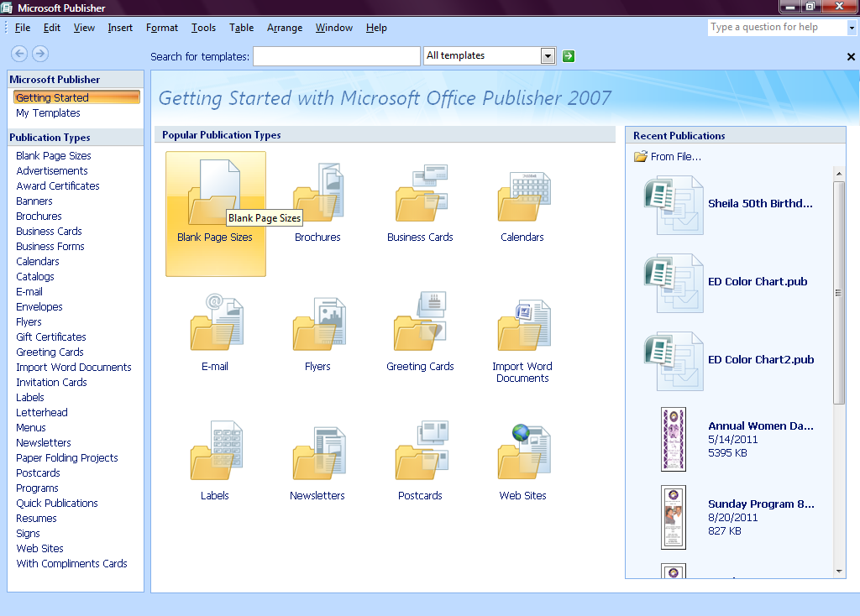
Task: Open Sheila 50th Birthday publication icon
Action: pos(674,205)
